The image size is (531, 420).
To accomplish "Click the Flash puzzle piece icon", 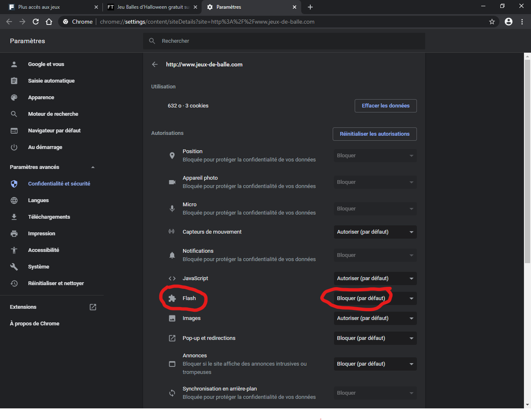I will [x=172, y=298].
